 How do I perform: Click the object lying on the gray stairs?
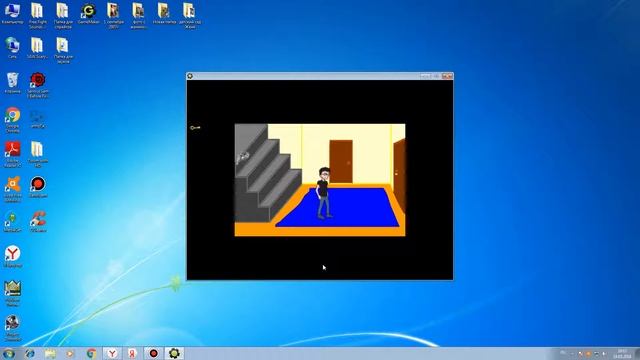244,156
